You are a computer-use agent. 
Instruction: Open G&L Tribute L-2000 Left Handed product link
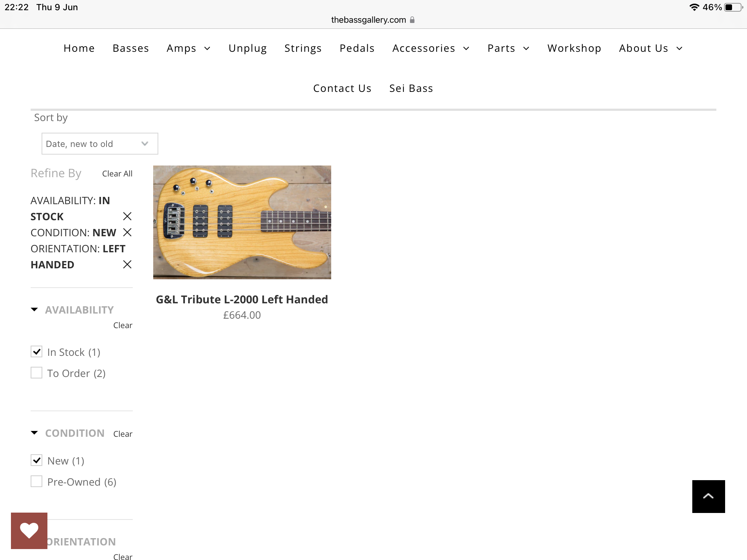coord(242,299)
